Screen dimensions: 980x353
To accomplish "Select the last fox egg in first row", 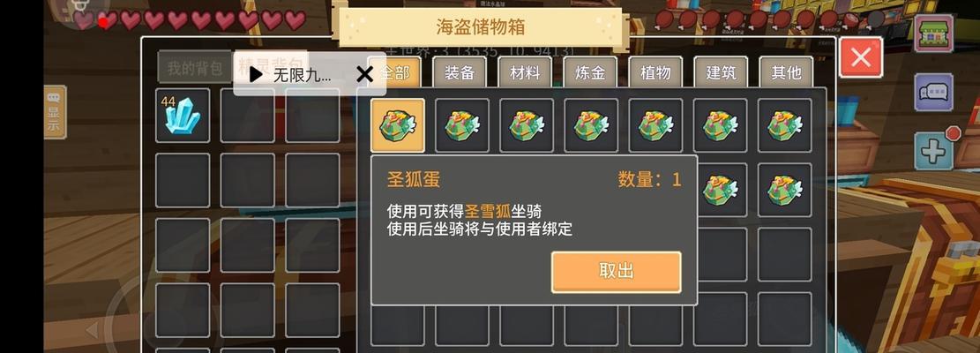I will click(x=785, y=125).
